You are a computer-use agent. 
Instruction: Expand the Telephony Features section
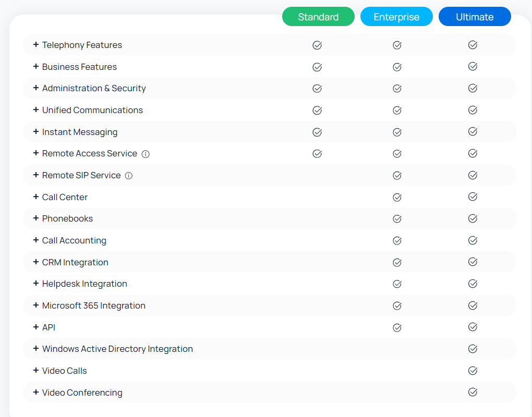(x=36, y=45)
